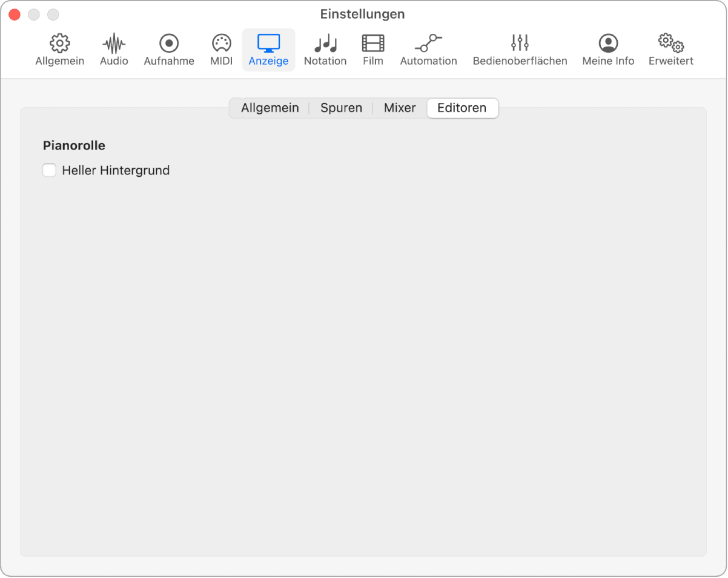Open the Meine Info pane

(608, 50)
